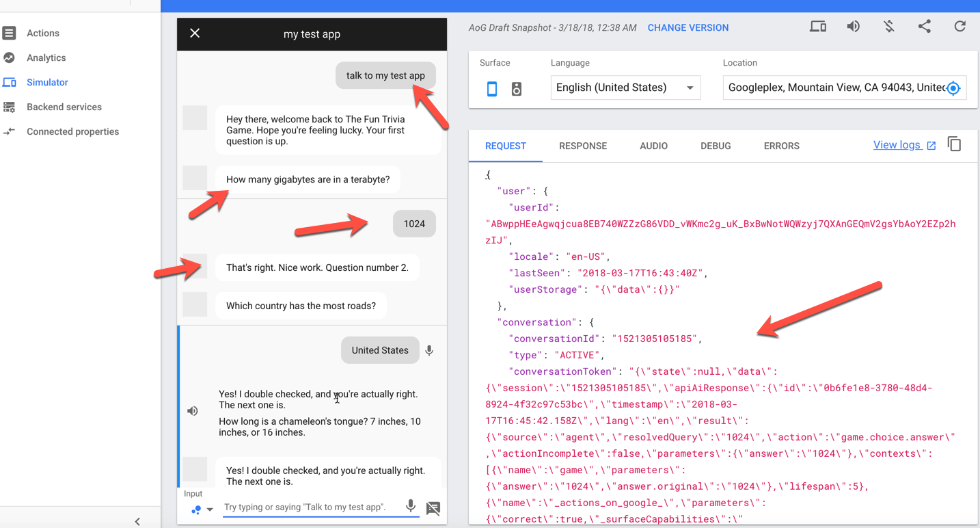Open the Language dropdown
980x528 pixels.
tap(625, 88)
